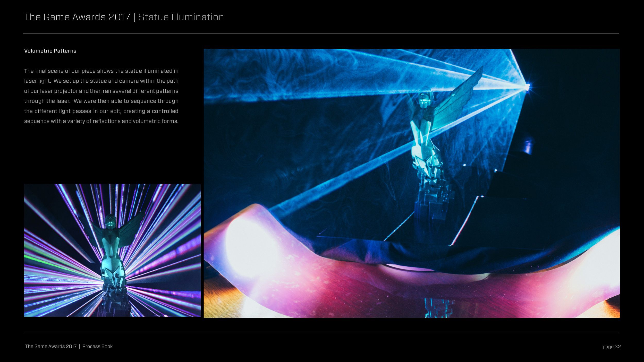
Task: Click the 'Statue Illumination' heading text
Action: pyautogui.click(x=181, y=17)
